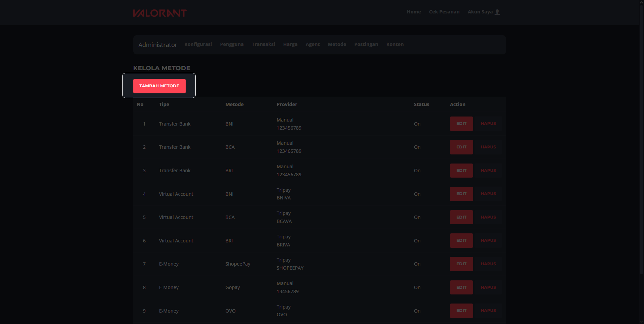Image resolution: width=644 pixels, height=324 pixels.
Task: Select the Gopay method name cell
Action: (x=232, y=287)
